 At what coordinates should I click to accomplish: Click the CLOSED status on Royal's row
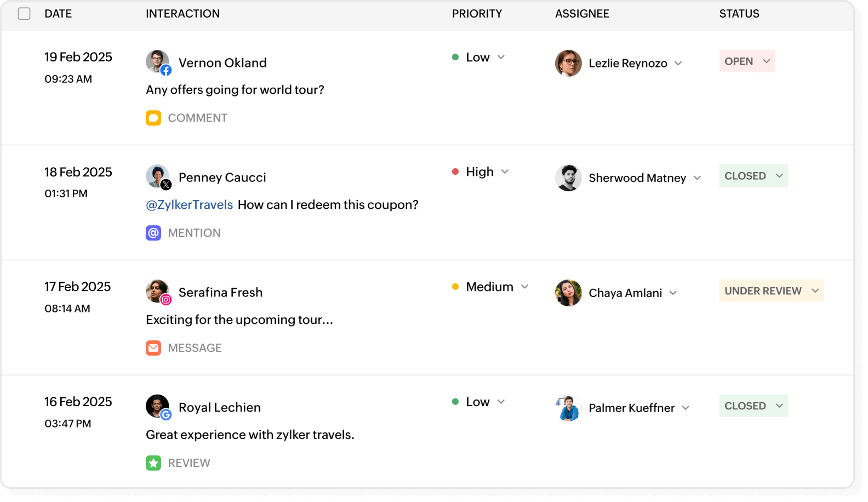point(752,406)
